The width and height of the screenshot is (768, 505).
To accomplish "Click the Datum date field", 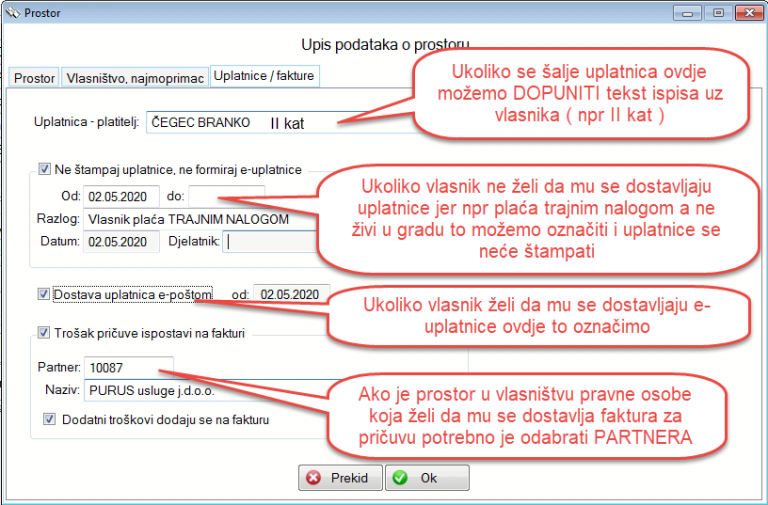I will (x=121, y=241).
